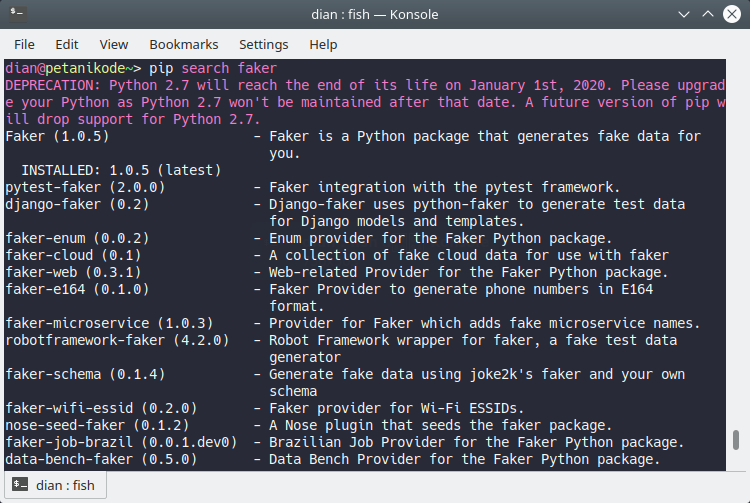Open the View menu
This screenshot has height=503, width=750.
[x=113, y=44]
